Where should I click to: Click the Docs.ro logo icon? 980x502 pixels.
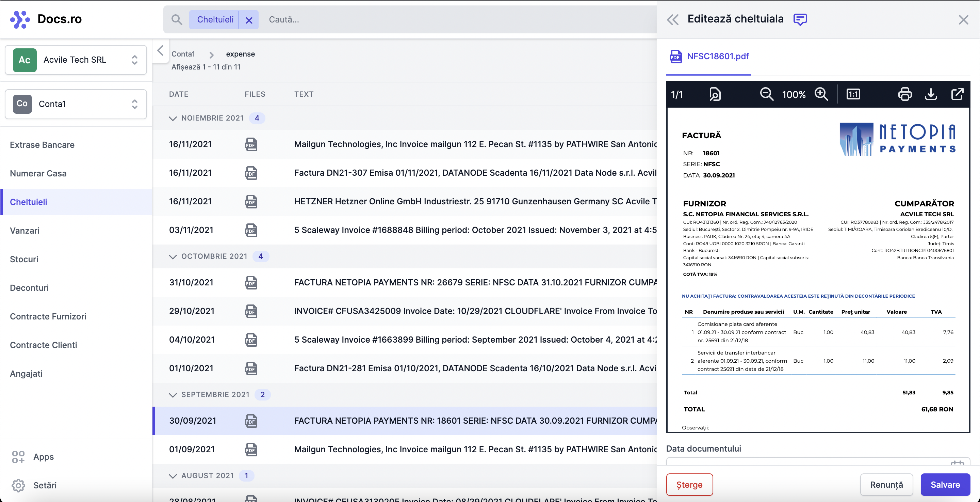click(20, 19)
